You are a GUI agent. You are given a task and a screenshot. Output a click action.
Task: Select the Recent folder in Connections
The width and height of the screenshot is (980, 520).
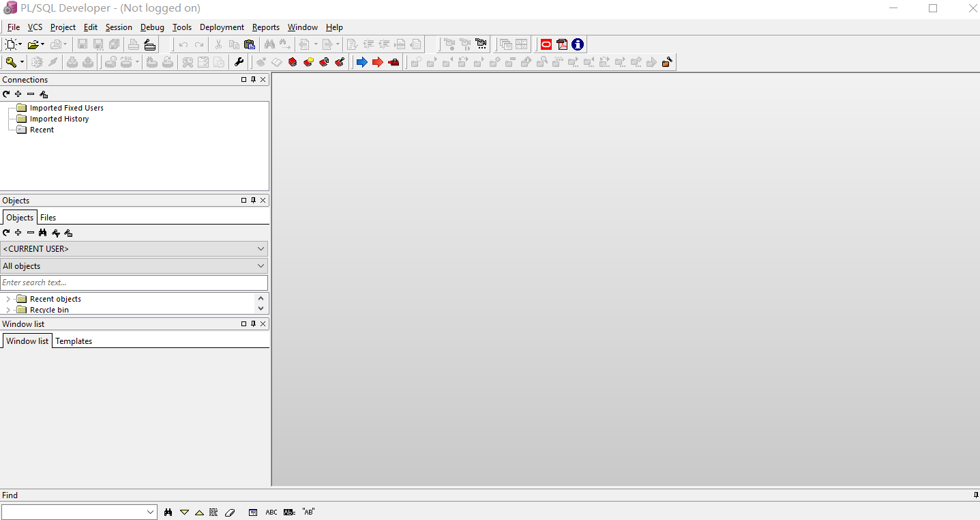[42, 130]
